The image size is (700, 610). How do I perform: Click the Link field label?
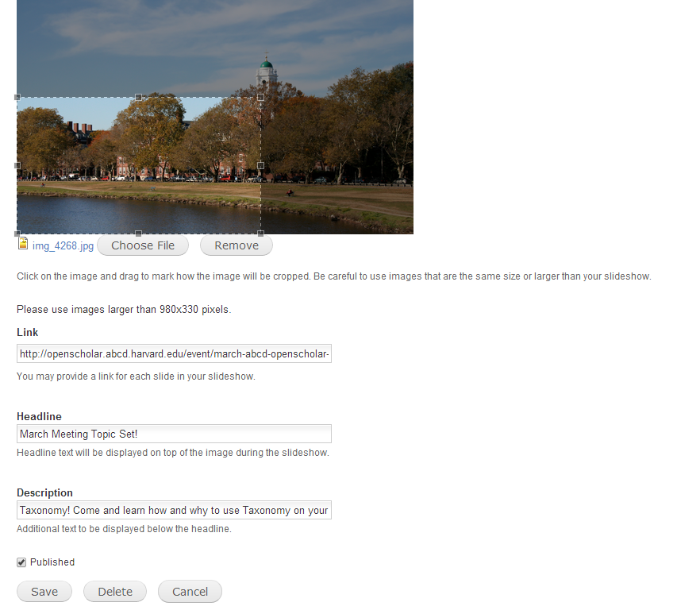[x=27, y=333]
